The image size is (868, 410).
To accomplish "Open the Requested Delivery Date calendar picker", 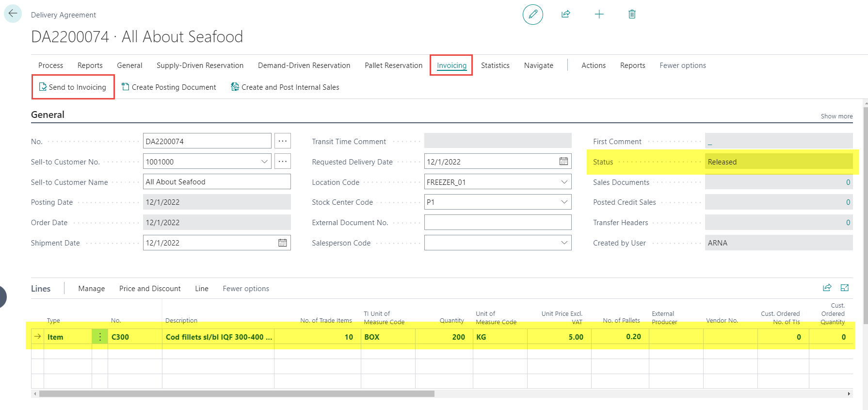I will coord(563,162).
